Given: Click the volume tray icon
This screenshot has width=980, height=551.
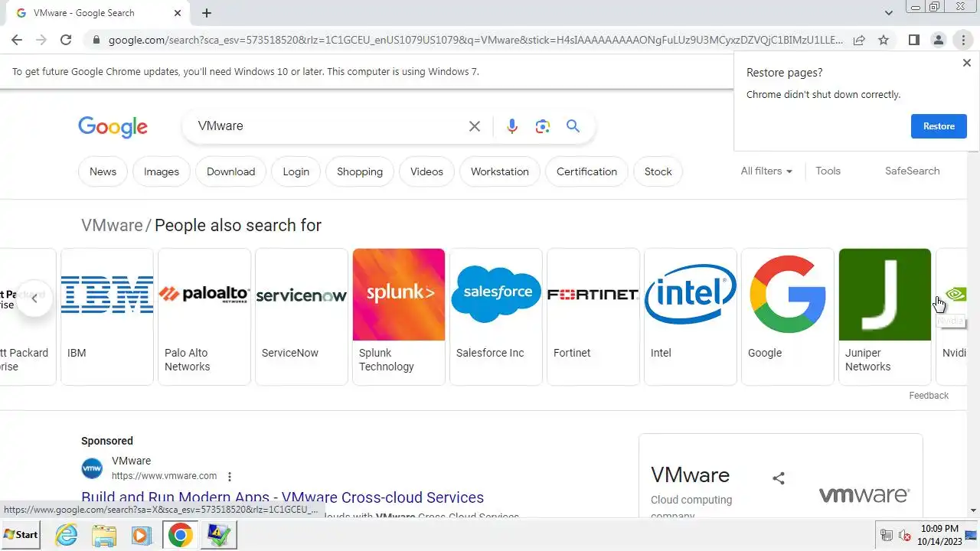Looking at the screenshot, I should (x=904, y=535).
